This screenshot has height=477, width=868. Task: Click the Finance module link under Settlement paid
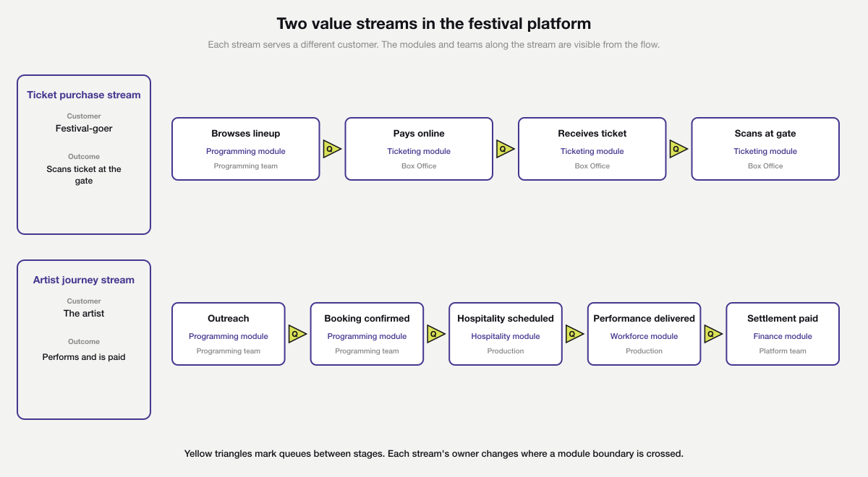(783, 336)
